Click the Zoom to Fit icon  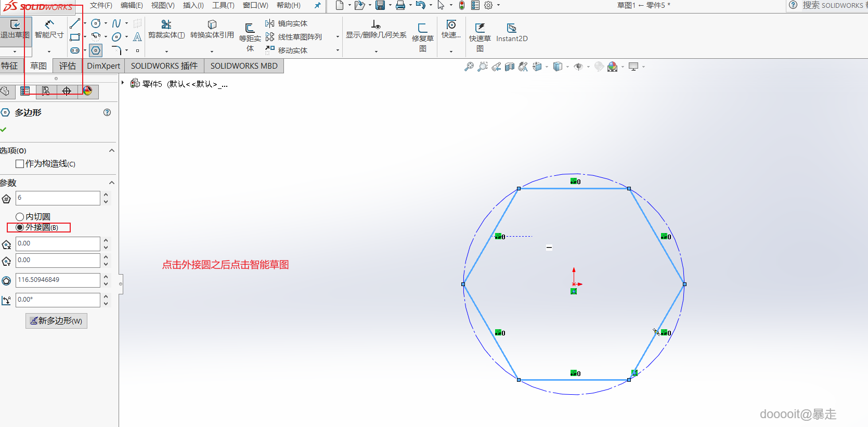click(469, 67)
